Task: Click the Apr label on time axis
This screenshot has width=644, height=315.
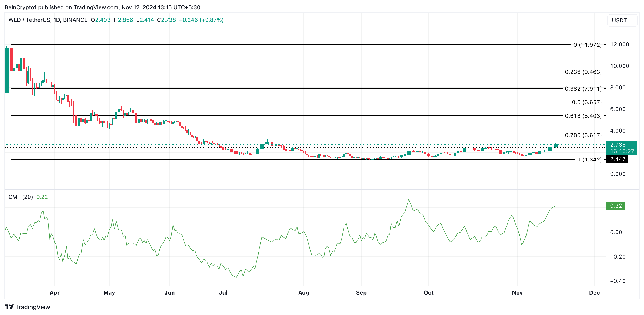Action: tap(54, 292)
